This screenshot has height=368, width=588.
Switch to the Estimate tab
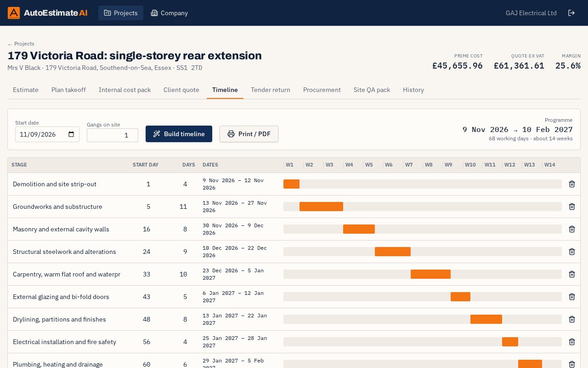(x=26, y=90)
